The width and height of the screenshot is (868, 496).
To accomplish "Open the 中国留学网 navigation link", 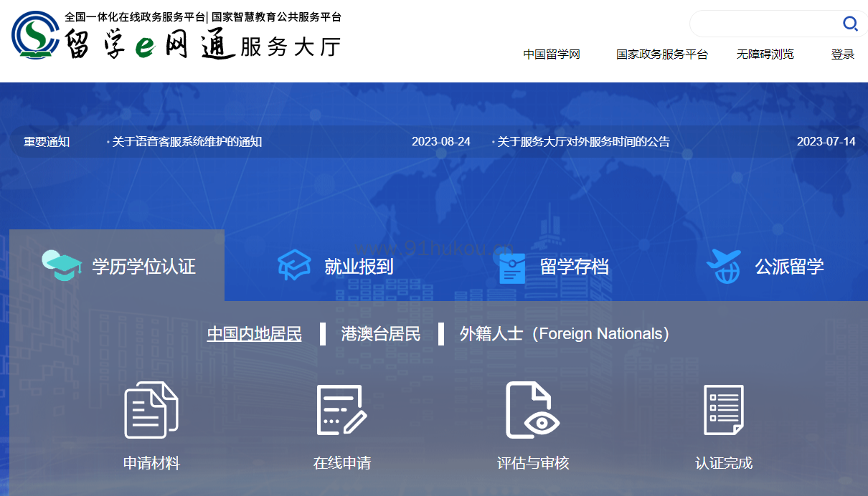I will click(x=551, y=54).
